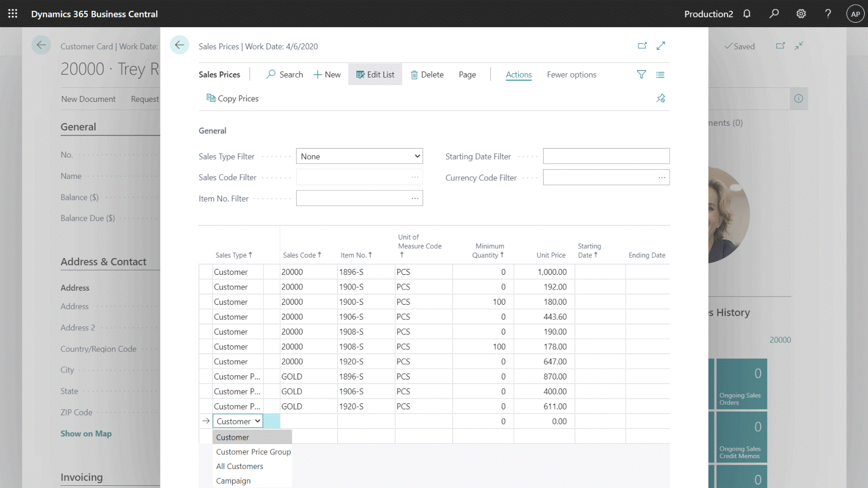
Task: Click Copy Prices action
Action: (233, 99)
